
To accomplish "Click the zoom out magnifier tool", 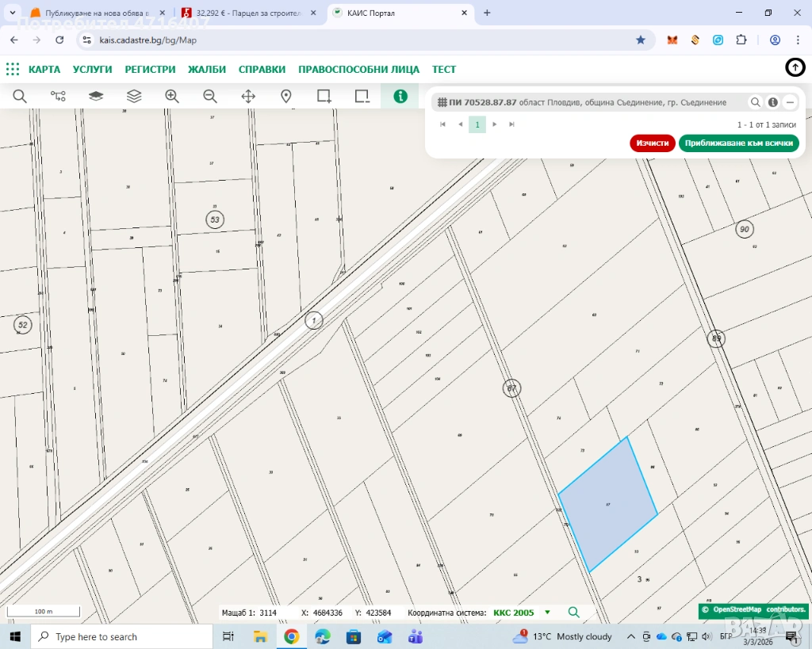I will point(210,96).
